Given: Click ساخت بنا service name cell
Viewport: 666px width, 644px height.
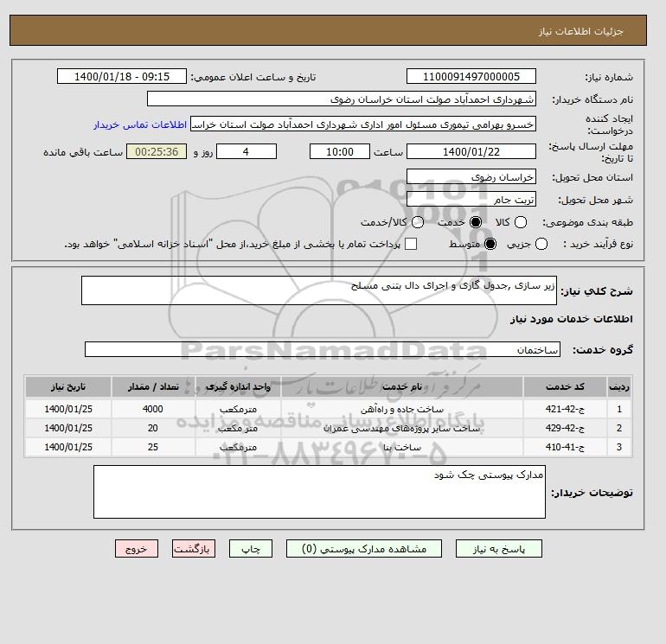Looking at the screenshot, I should [x=402, y=447].
